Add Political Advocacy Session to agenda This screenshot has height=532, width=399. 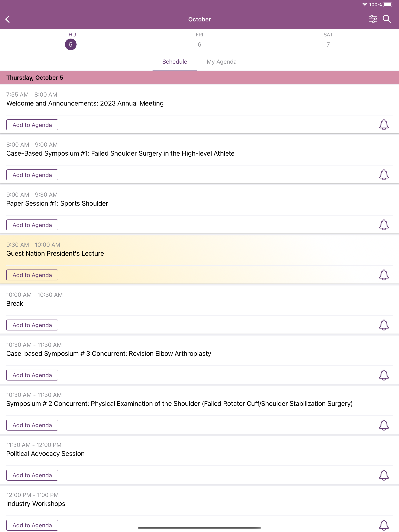pos(32,475)
